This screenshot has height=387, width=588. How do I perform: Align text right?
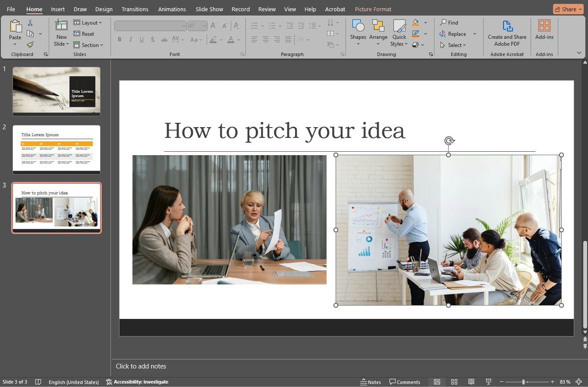tap(277, 40)
